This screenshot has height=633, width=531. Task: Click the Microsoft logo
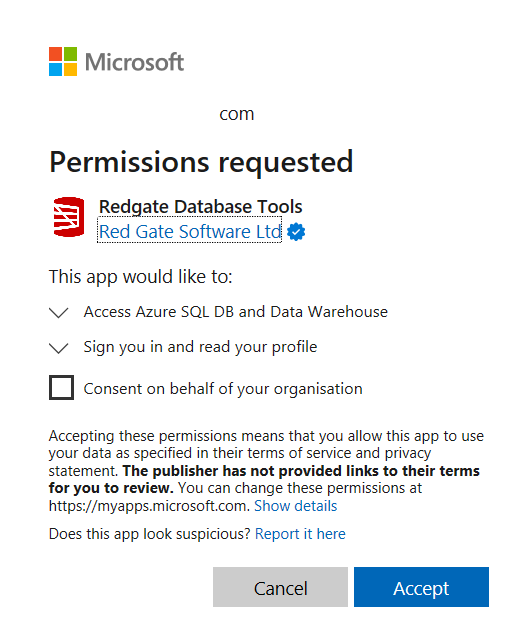[116, 61]
